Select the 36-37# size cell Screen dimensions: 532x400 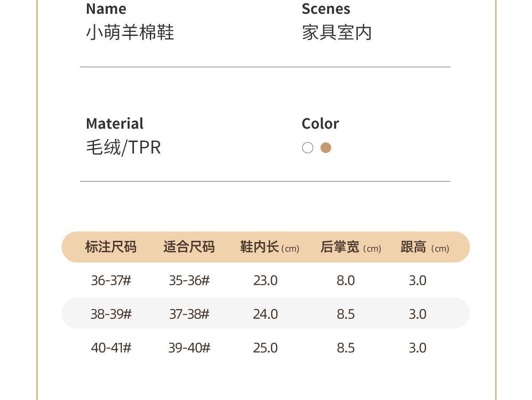point(111,280)
